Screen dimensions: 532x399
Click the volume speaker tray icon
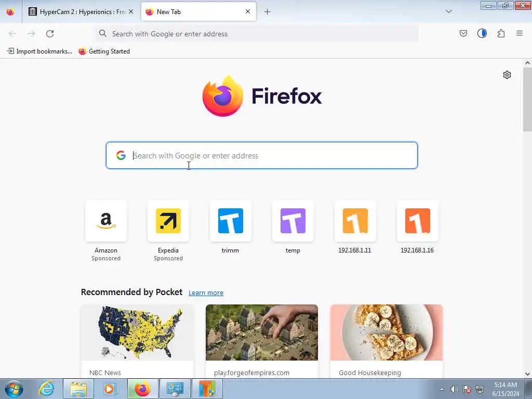point(454,389)
